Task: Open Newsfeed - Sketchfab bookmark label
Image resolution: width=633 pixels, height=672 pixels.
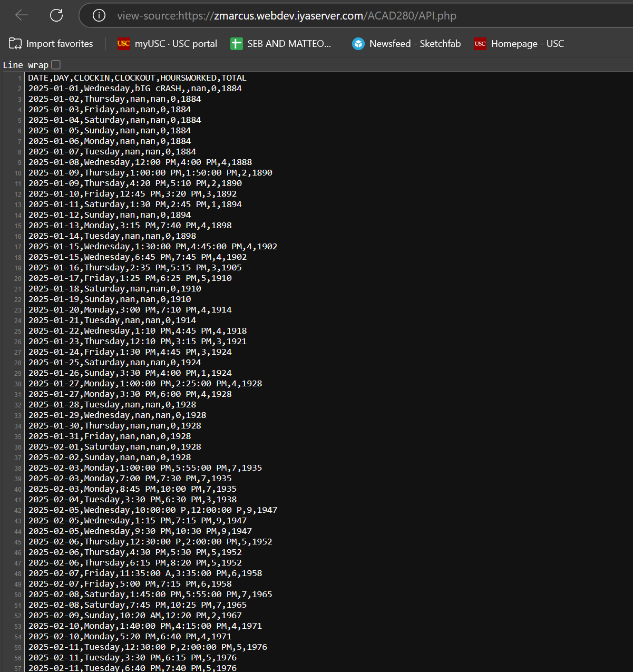Action: [x=415, y=44]
